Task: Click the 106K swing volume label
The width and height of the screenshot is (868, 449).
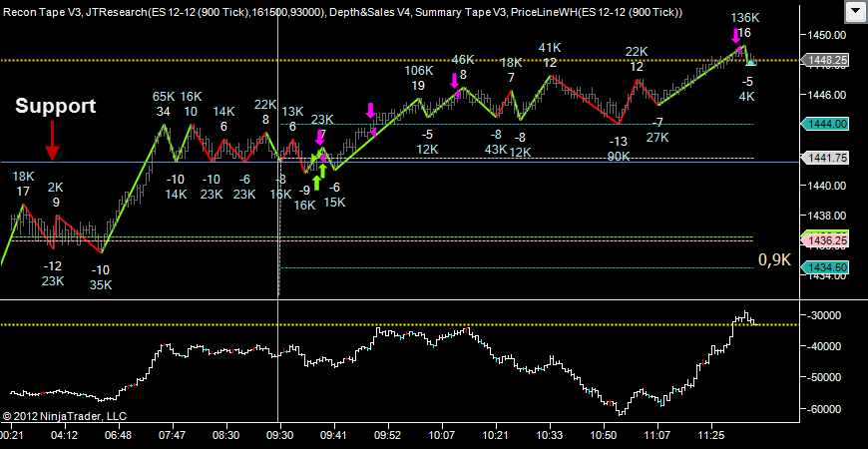Action: (418, 70)
